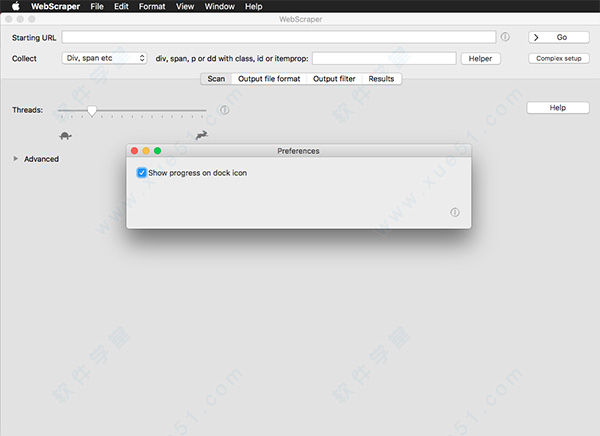Click the info icon next to Threads slider

(x=224, y=110)
